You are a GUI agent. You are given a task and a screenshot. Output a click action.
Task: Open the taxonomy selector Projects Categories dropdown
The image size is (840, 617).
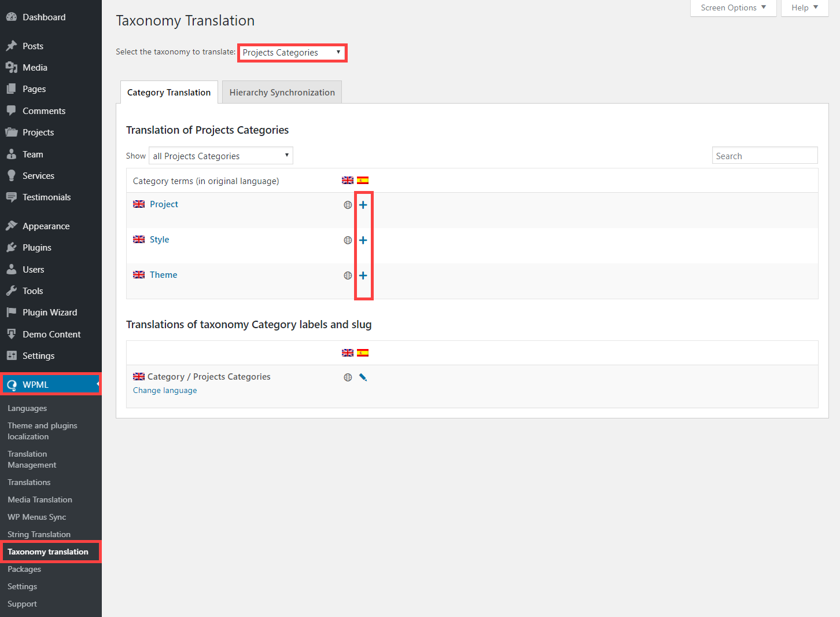pos(292,53)
